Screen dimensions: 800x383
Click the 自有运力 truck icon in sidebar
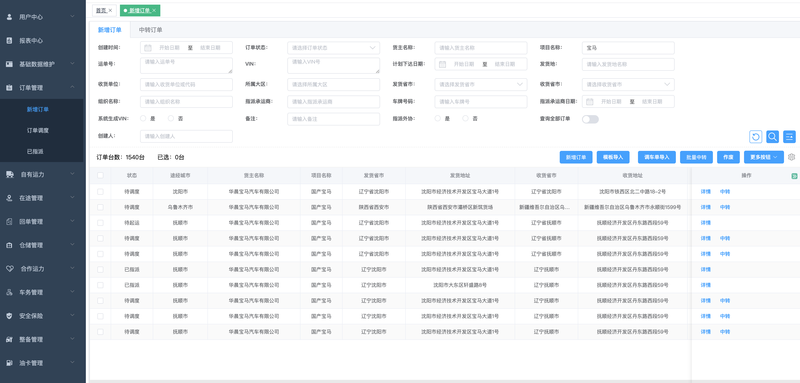9,174
